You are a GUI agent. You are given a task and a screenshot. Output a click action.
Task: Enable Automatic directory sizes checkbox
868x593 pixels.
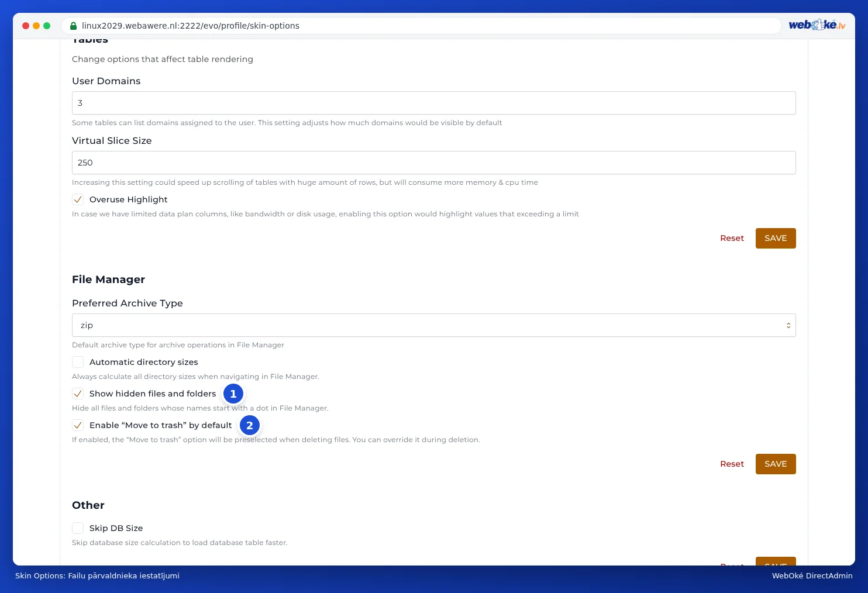point(78,362)
